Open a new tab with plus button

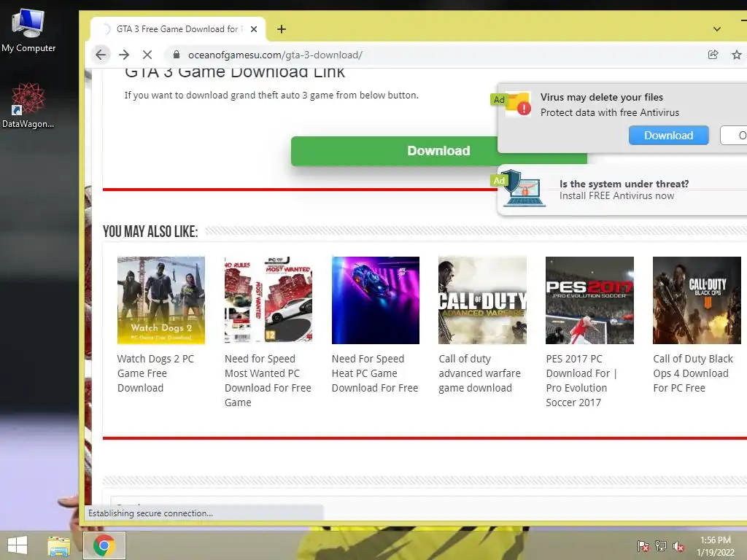pyautogui.click(x=282, y=29)
